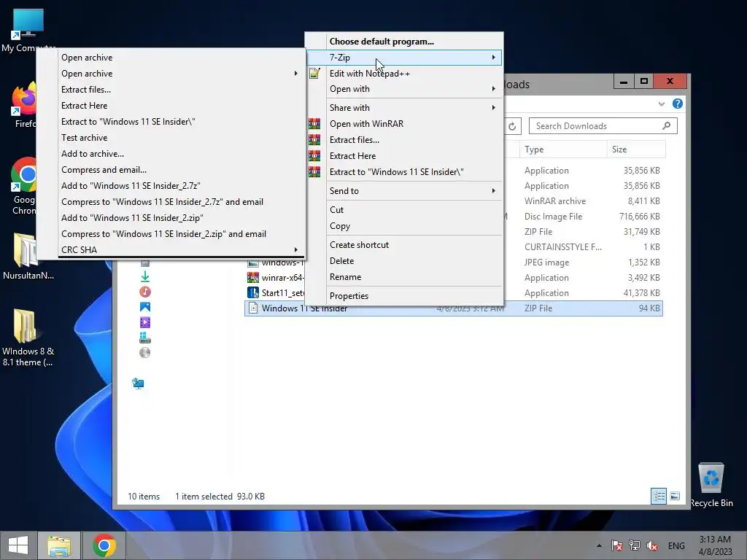Expand the Open with submenu
Viewport: 747px width, 560px height.
pos(404,89)
